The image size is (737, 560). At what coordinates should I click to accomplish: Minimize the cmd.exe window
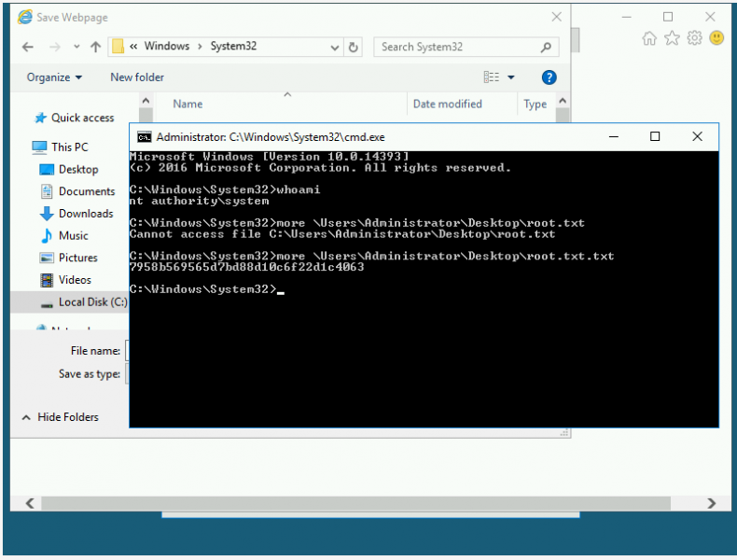tap(613, 136)
